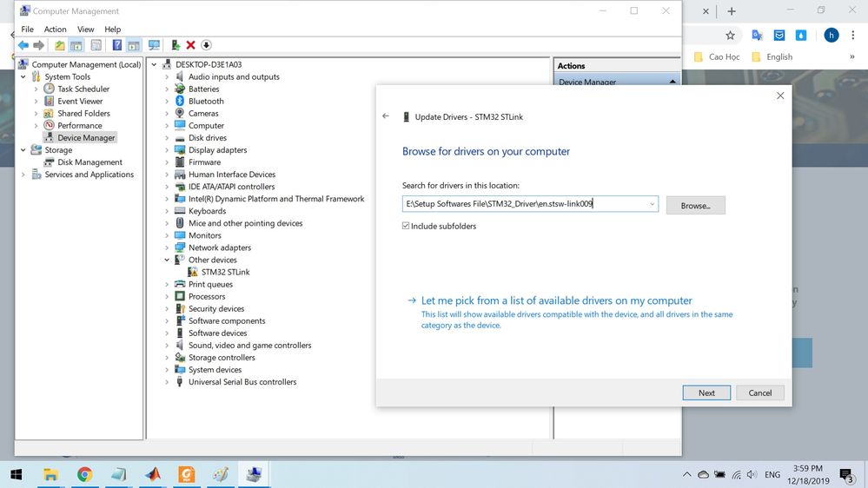The width and height of the screenshot is (868, 488).
Task: Select Human Interface Devices category
Action: (x=231, y=175)
